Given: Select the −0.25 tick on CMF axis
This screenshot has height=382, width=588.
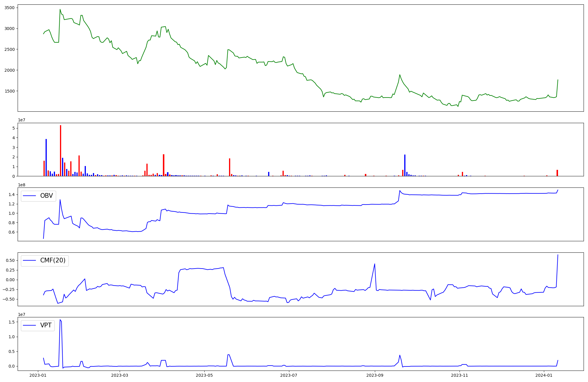Looking at the screenshot, I should tap(8, 289).
